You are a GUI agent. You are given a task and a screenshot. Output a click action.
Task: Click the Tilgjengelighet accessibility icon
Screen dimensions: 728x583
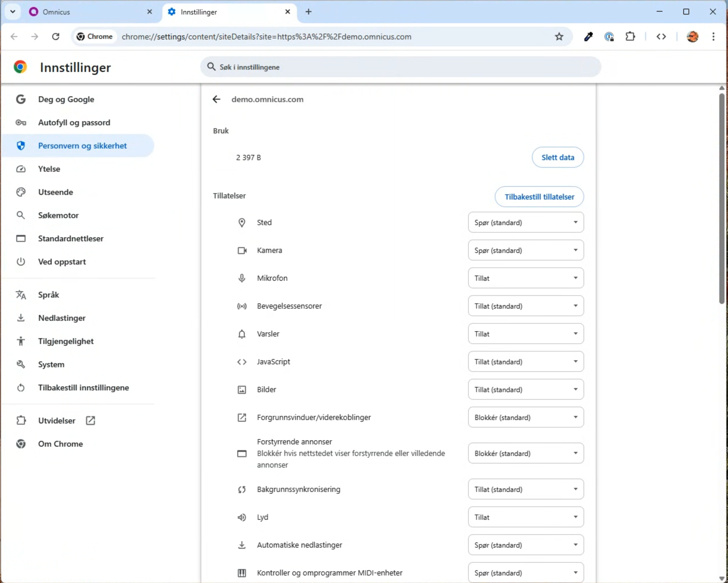tap(21, 341)
